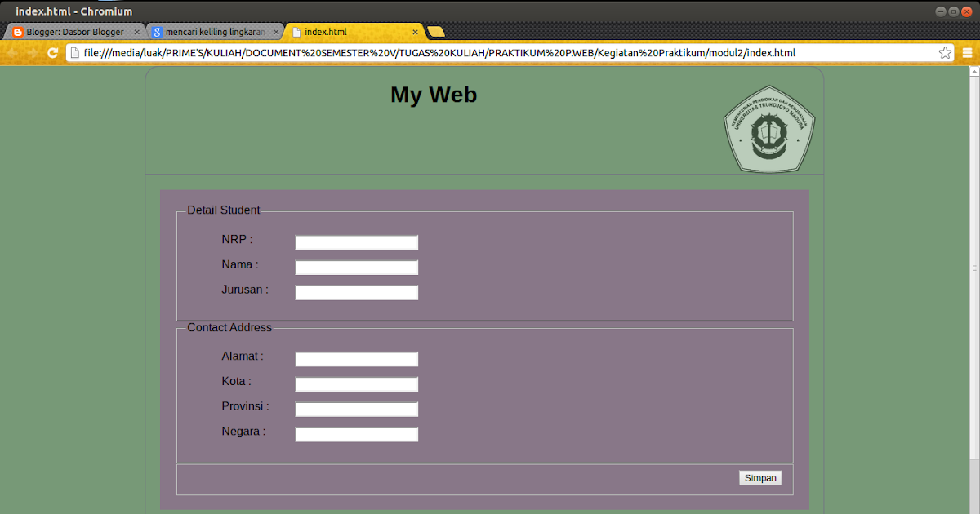Switch to the Blogger: Dasbor Blogger tab

pos(75,32)
